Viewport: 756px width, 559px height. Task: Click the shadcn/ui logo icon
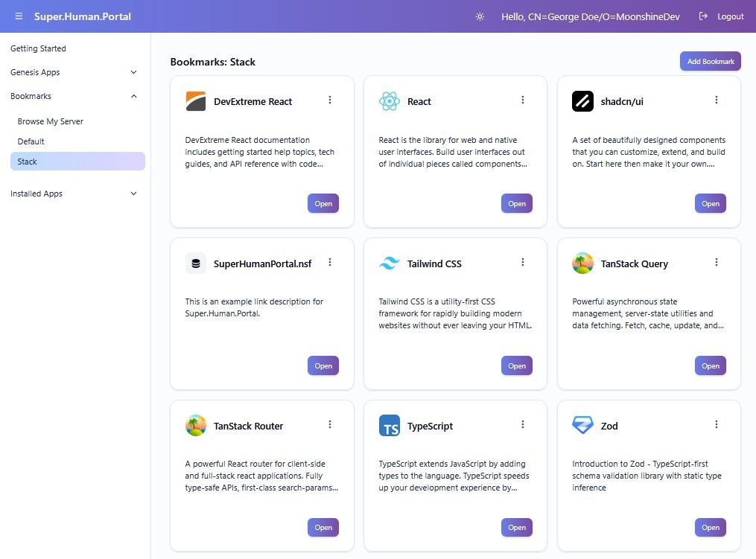click(x=582, y=101)
